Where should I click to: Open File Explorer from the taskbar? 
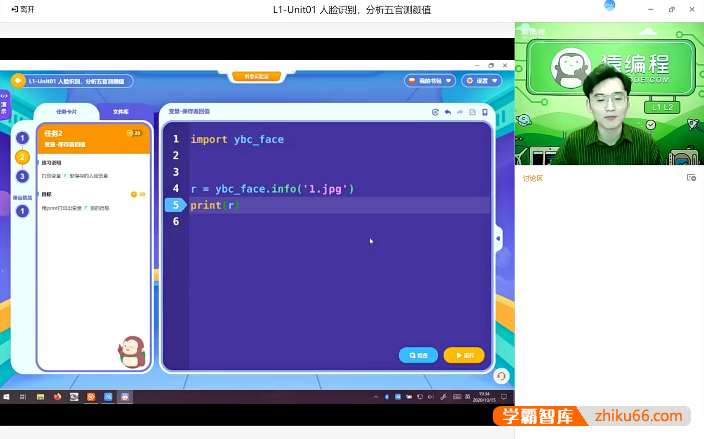40,397
